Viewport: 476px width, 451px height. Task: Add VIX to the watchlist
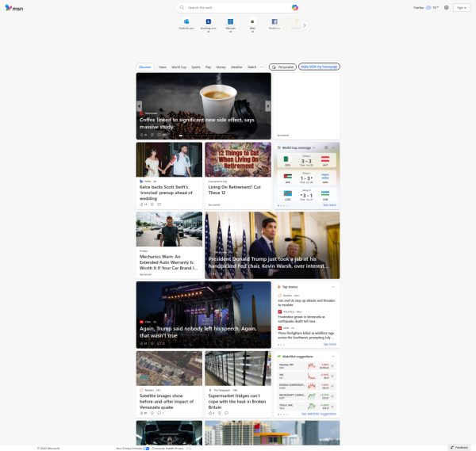click(332, 376)
